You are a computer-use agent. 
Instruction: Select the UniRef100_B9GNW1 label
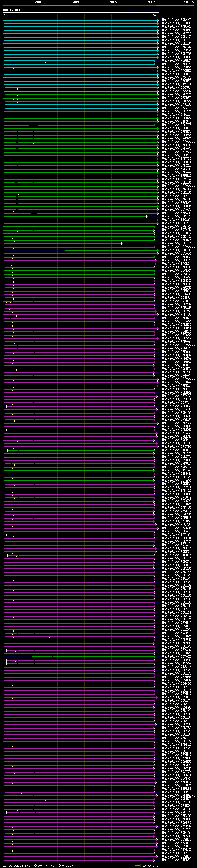177,57
